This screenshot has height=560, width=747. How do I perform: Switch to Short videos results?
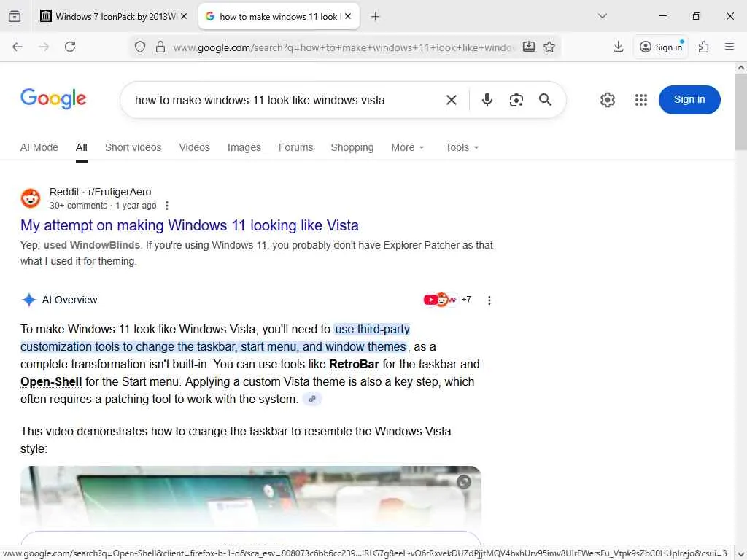[x=133, y=147]
